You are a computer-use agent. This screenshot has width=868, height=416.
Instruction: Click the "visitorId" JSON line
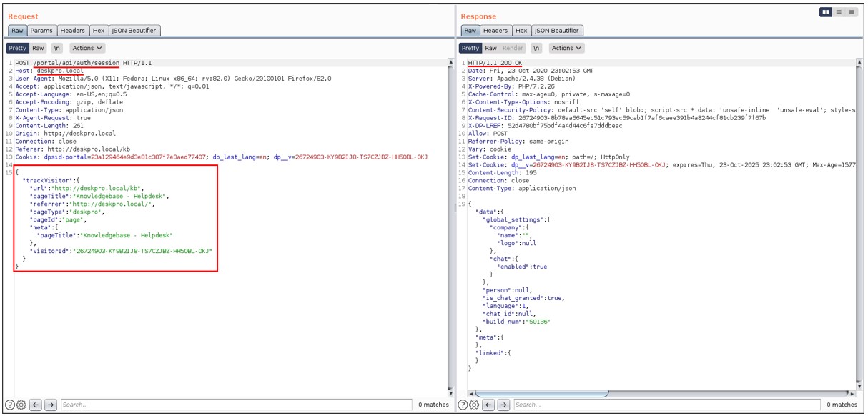click(x=121, y=251)
